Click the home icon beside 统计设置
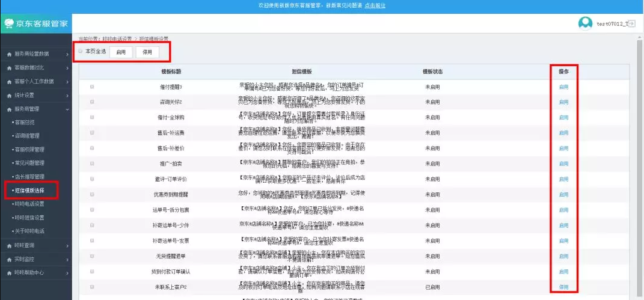Viewport: 644px width, 300px height. [8, 95]
